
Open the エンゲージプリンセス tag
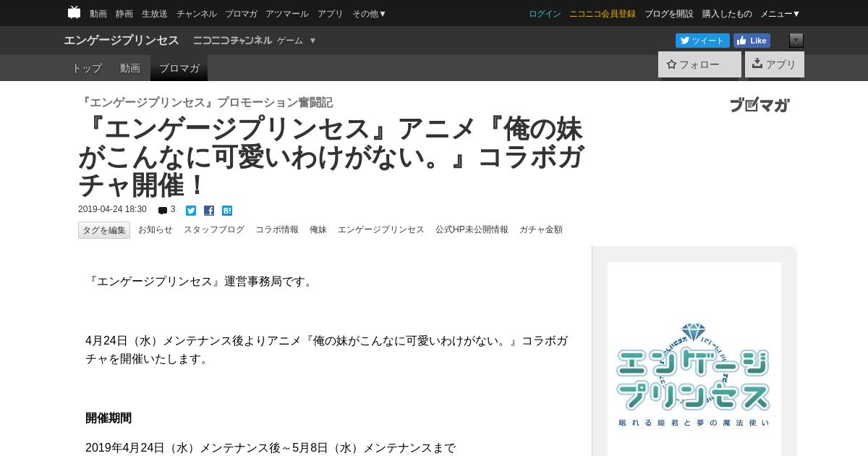(381, 229)
